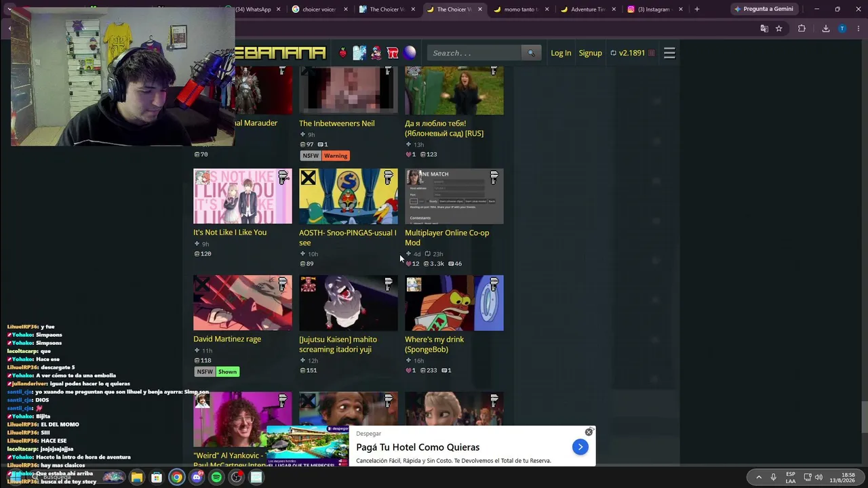
Task: Open the browser downloads icon
Action: coord(825,28)
